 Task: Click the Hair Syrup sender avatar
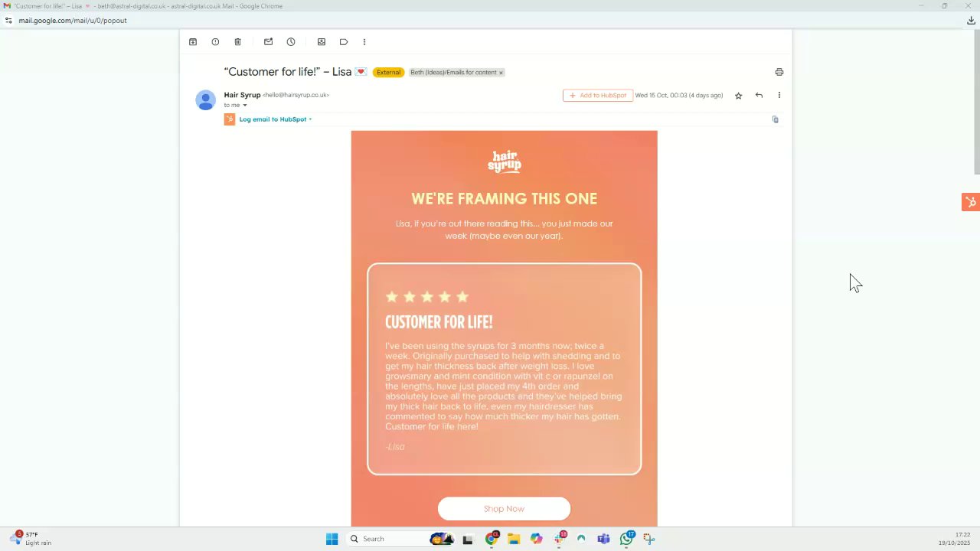(205, 100)
